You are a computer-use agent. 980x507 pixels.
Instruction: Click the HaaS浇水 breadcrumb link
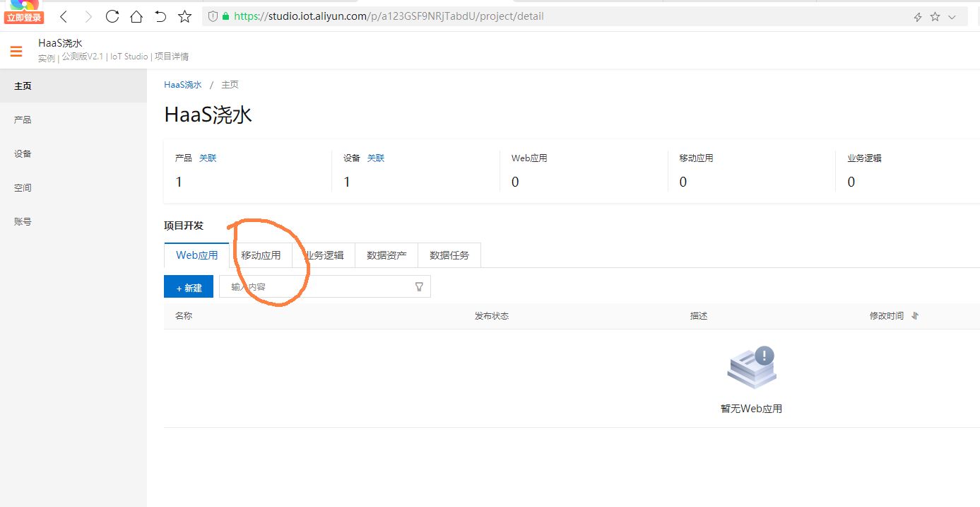coord(183,85)
